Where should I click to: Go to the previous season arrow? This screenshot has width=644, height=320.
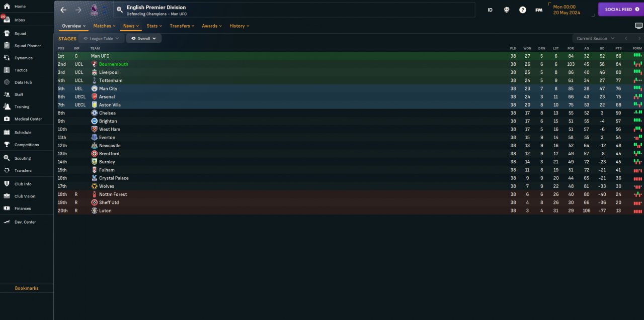click(x=626, y=38)
